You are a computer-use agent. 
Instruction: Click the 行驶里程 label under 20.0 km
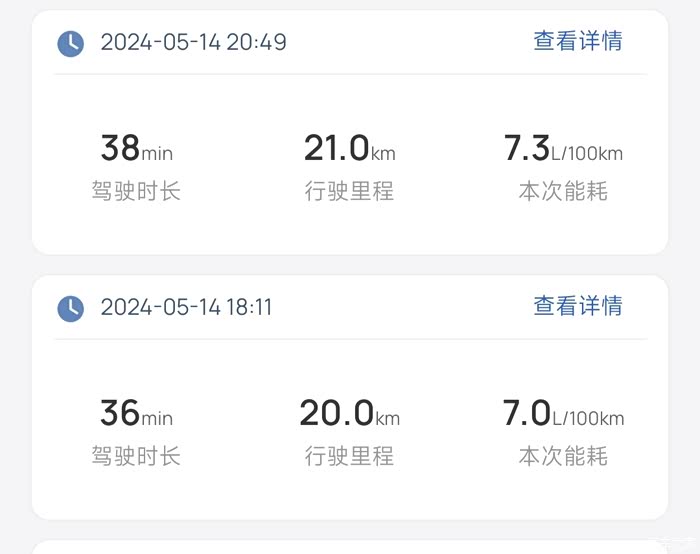tap(349, 456)
